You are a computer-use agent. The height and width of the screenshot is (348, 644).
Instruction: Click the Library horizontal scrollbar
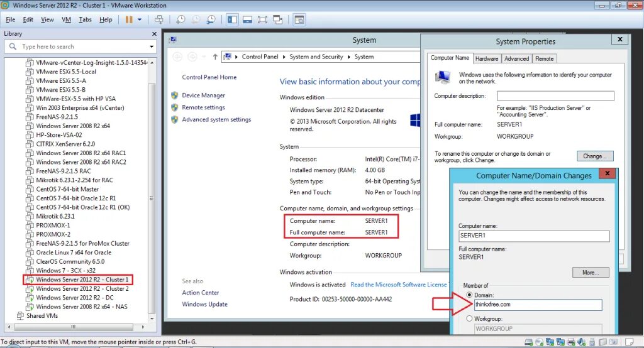(x=74, y=327)
